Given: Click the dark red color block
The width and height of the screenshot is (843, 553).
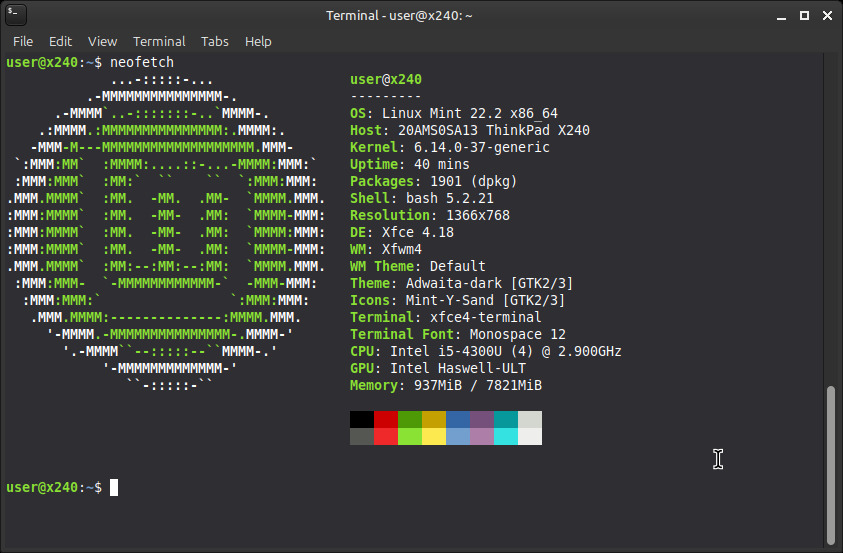Looking at the screenshot, I should 386,419.
